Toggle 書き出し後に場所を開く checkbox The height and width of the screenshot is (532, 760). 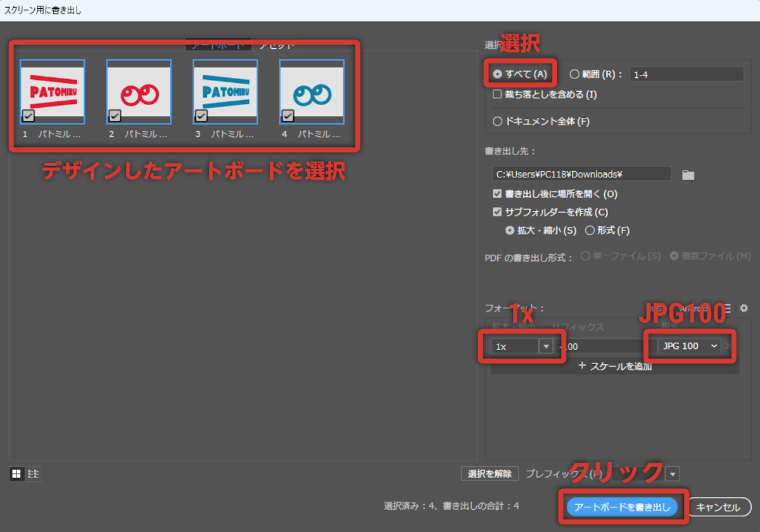tap(498, 194)
